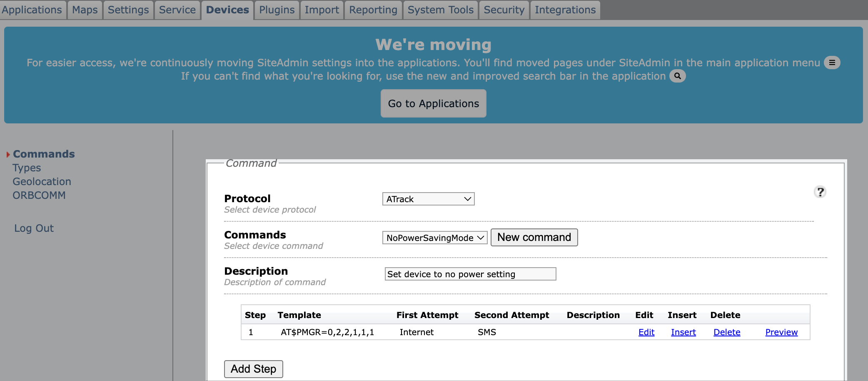The width and height of the screenshot is (868, 381).
Task: Open ORBCOMM in the sidebar
Action: point(39,195)
